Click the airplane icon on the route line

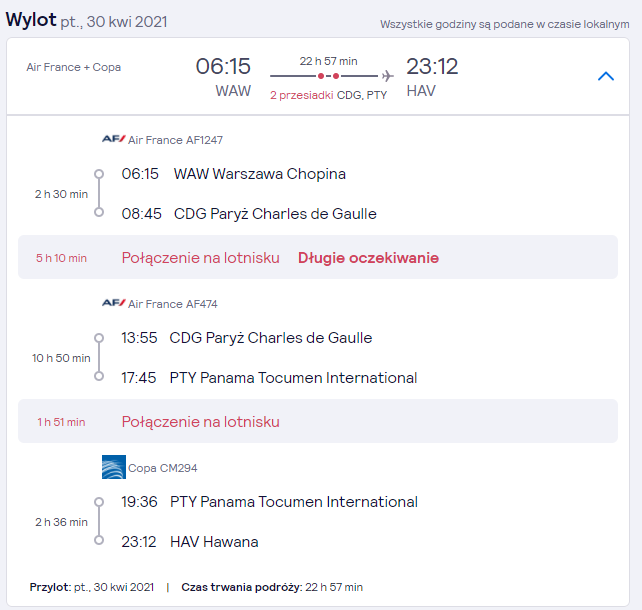coord(387,76)
